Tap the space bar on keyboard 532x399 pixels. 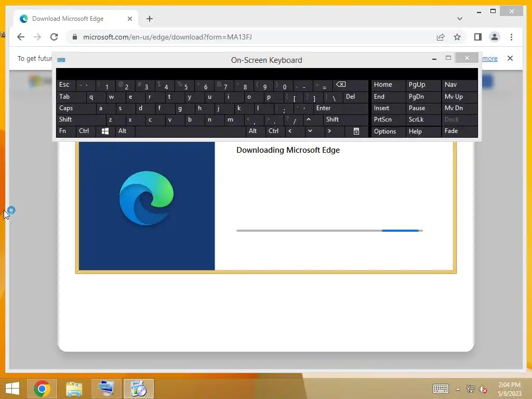190,131
